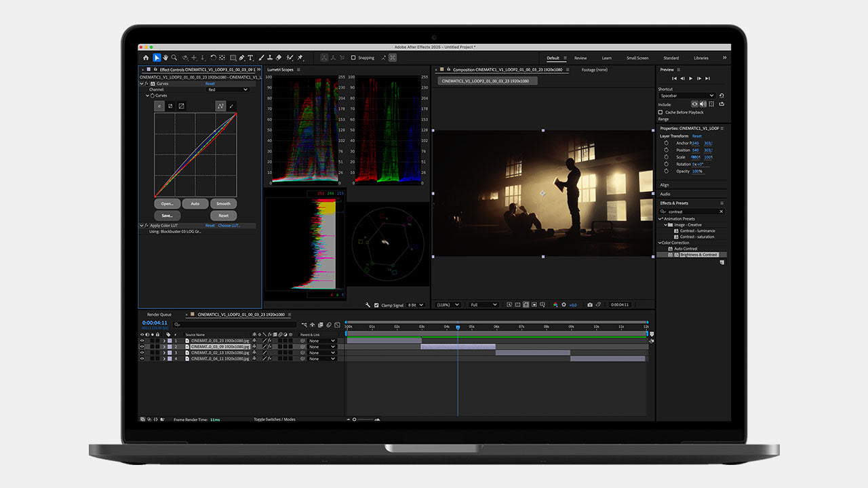This screenshot has height=488, width=868.
Task: Switch to the Review workspace tab
Action: pos(580,58)
